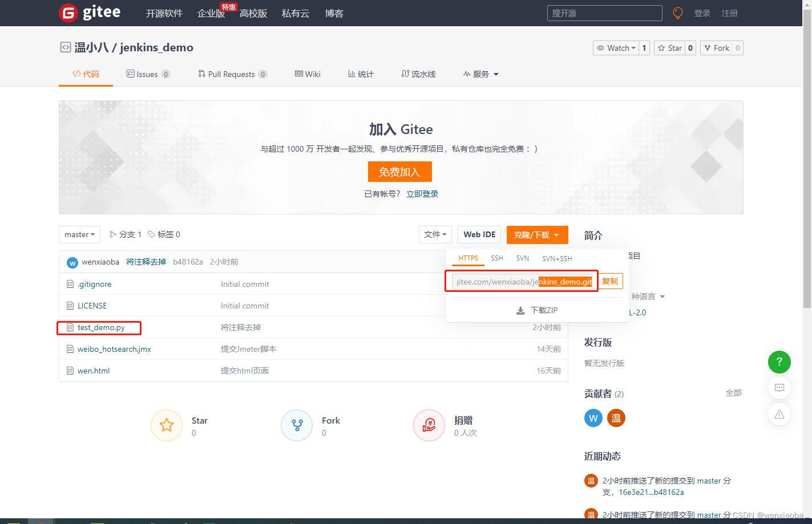Click the tag icon beside 标签 0
Image resolution: width=812 pixels, height=524 pixels.
tap(151, 234)
